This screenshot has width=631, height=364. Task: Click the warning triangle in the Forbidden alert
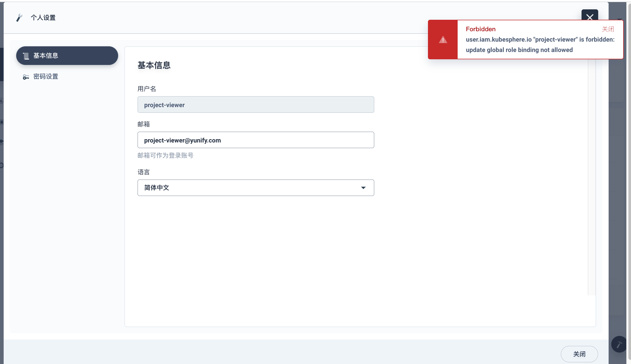tap(443, 40)
